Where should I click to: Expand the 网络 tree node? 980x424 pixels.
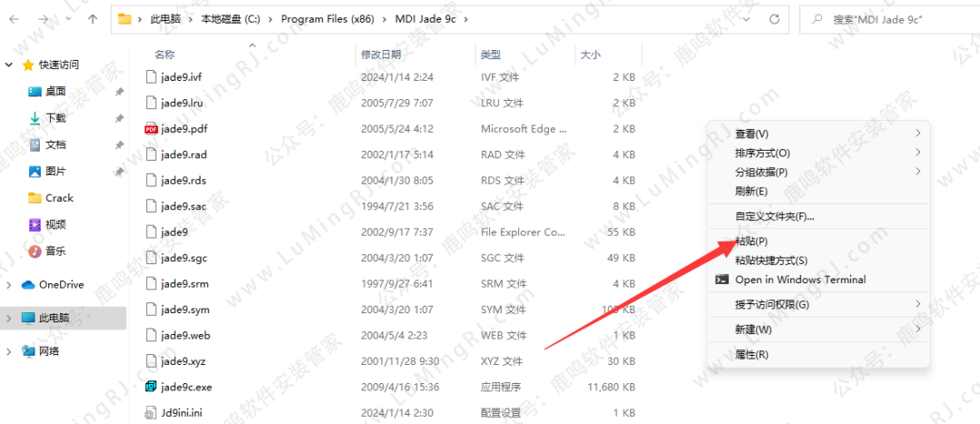click(9, 351)
